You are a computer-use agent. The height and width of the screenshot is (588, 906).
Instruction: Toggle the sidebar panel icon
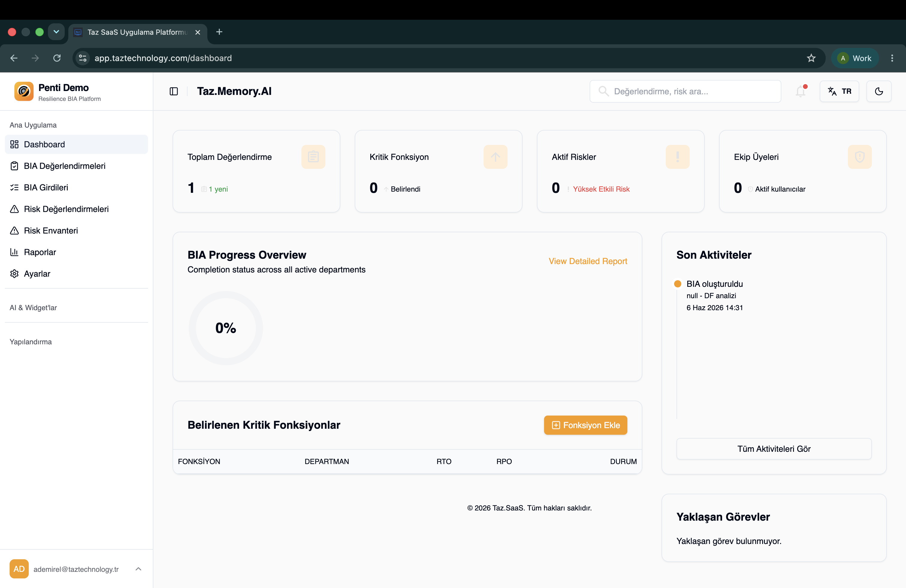(x=173, y=91)
